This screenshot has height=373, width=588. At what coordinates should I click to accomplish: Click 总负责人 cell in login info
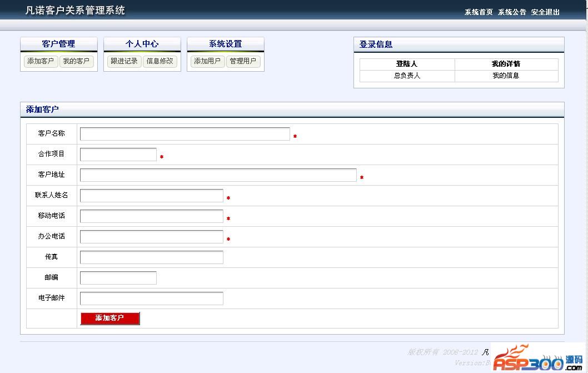pos(407,76)
